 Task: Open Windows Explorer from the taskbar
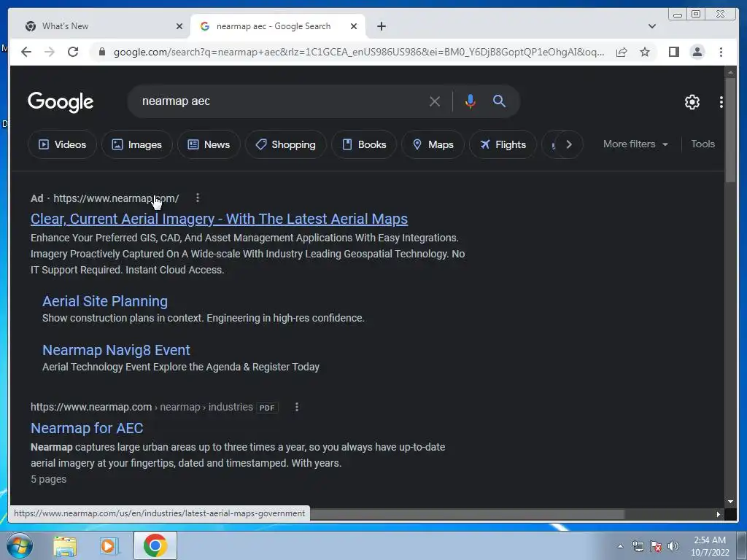point(65,546)
